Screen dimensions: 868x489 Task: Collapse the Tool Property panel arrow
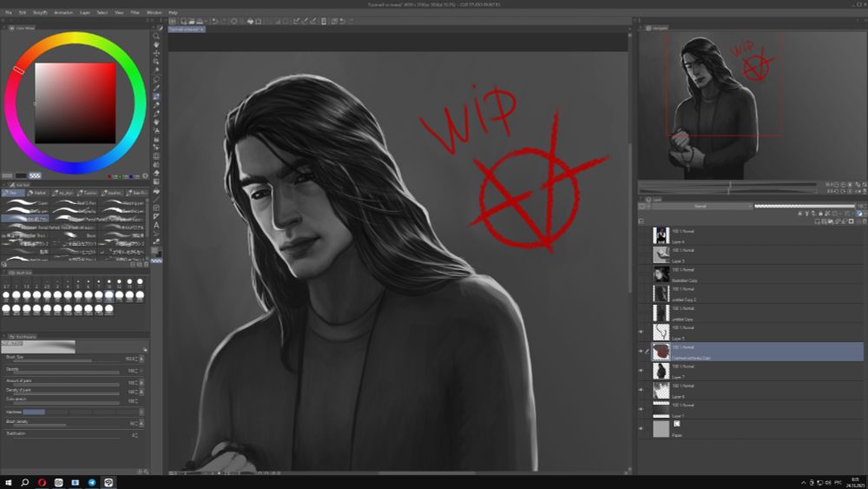click(x=4, y=336)
